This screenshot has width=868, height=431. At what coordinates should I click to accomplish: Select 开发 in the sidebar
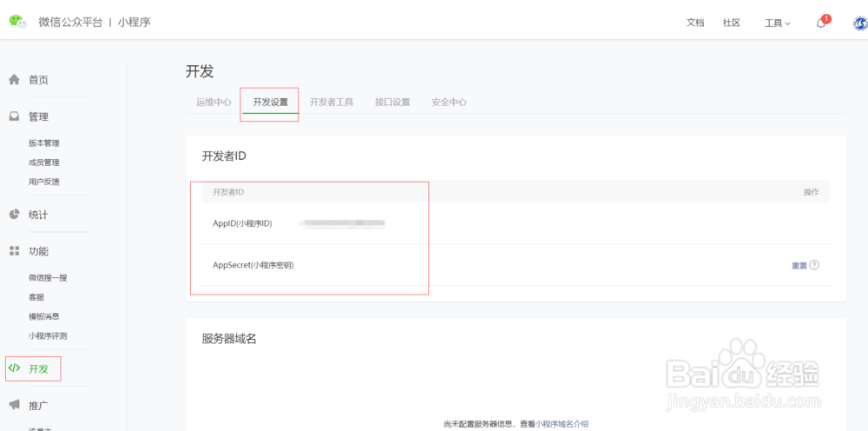(38, 368)
